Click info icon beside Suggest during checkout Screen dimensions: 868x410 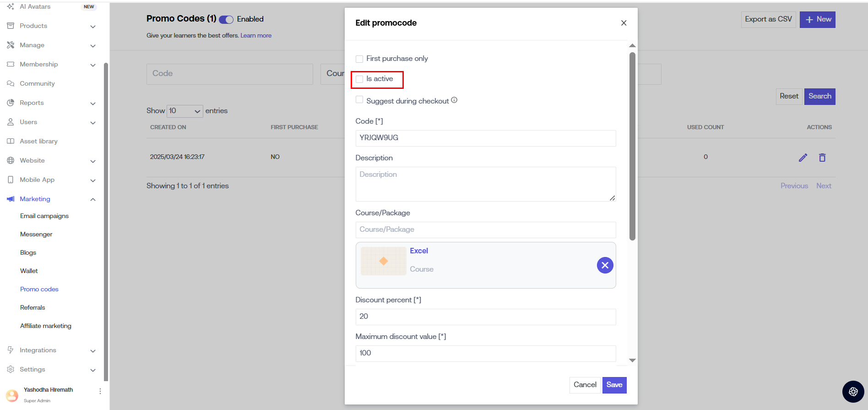454,100
